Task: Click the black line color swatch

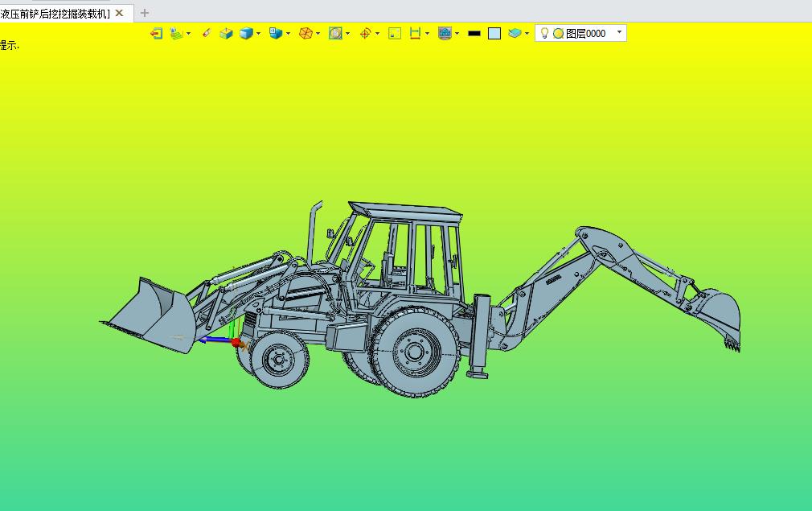Action: coord(474,34)
